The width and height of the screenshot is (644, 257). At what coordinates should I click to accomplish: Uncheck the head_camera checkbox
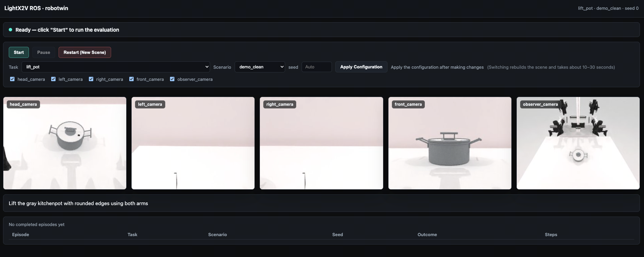[12, 79]
